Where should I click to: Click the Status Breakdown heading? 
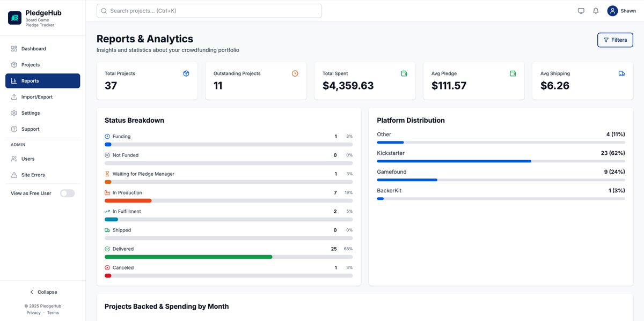(x=134, y=121)
